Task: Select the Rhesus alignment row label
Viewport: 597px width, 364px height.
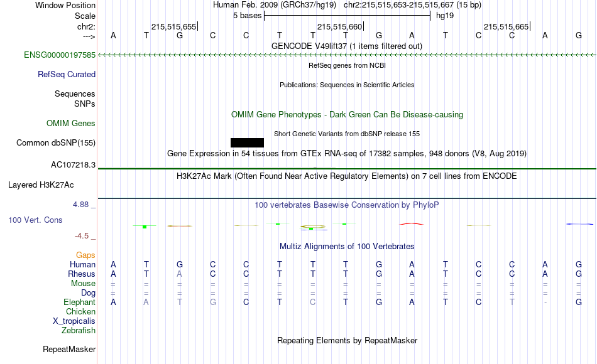Action: pyautogui.click(x=82, y=274)
